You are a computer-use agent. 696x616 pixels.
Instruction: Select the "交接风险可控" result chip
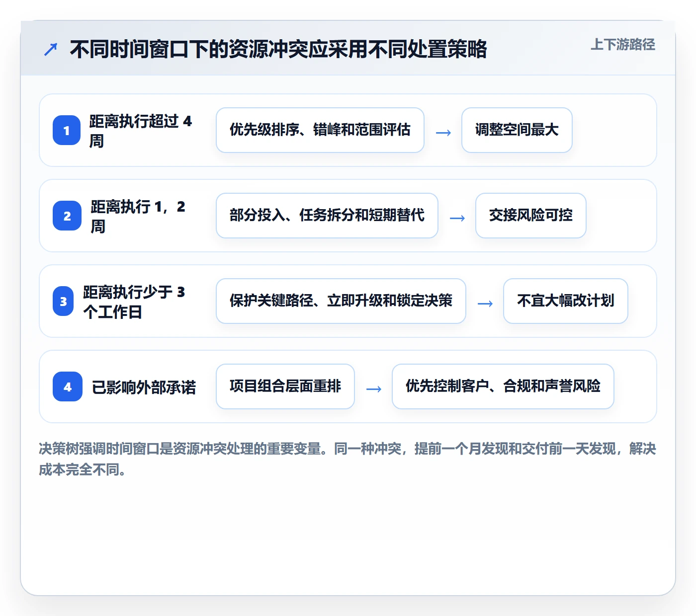[x=531, y=216]
